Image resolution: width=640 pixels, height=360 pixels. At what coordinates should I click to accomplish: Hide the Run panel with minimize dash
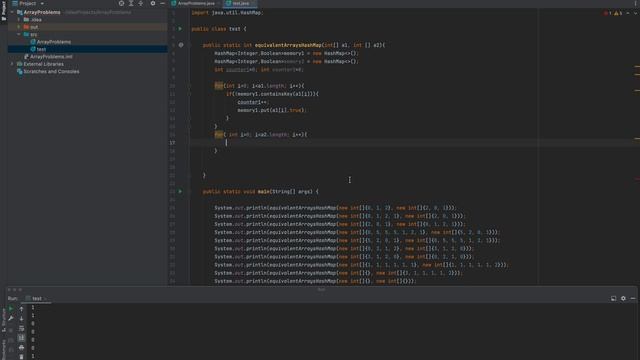point(633,298)
